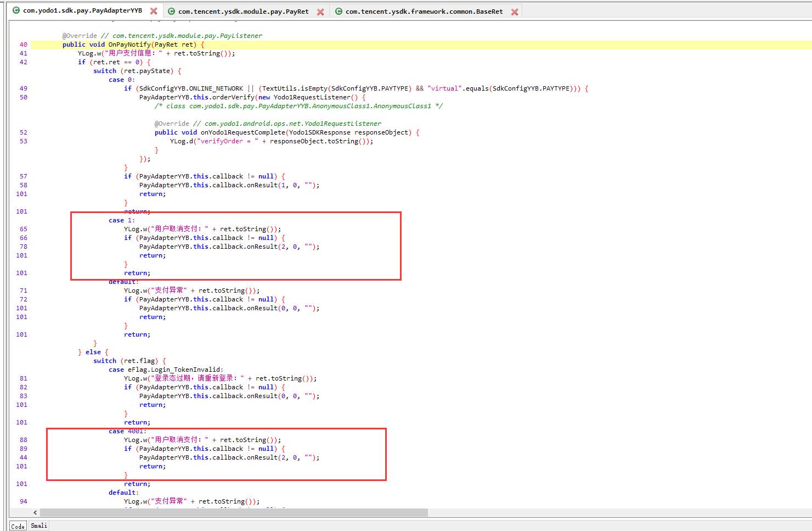Click line number 50 in the gutter

coord(23,97)
